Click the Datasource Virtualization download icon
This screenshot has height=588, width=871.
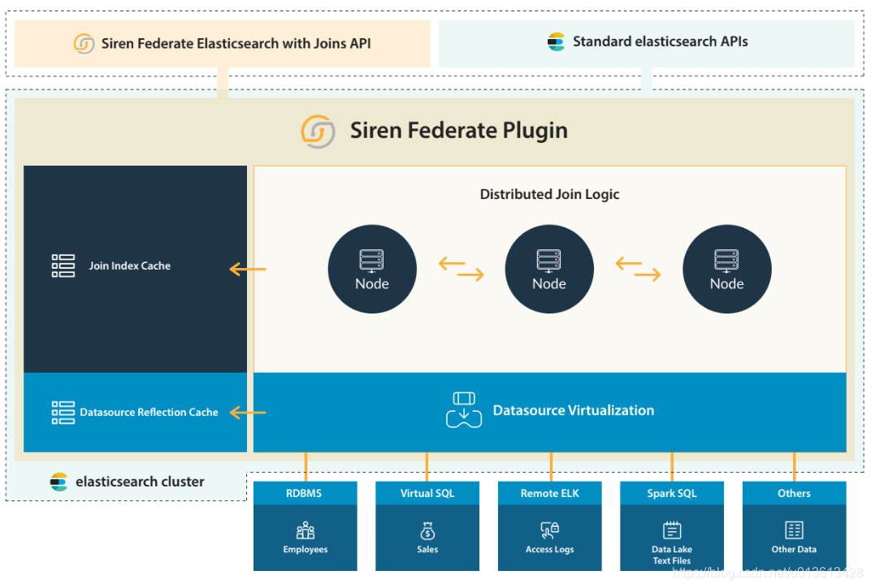pos(464,410)
